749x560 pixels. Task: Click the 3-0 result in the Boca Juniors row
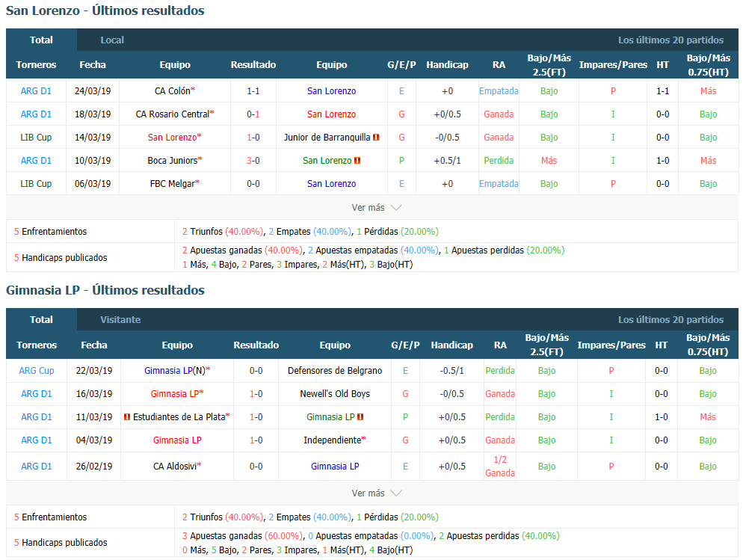[x=253, y=161]
